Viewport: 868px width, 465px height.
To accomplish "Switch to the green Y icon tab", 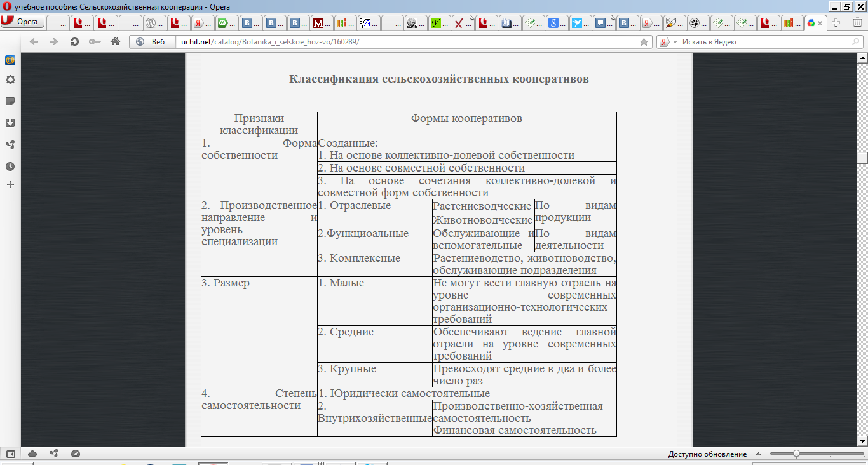I will [441, 23].
